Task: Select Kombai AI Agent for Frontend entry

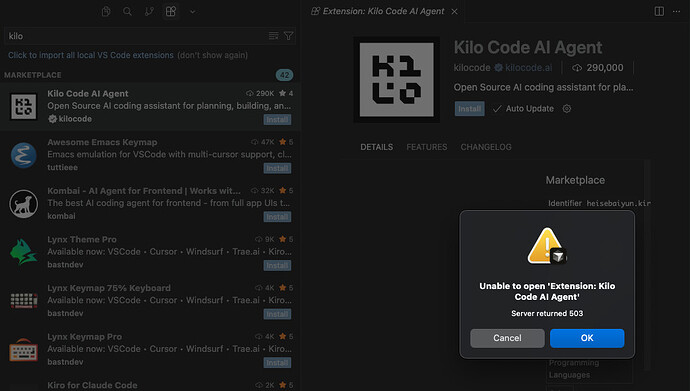Action: 150,203
